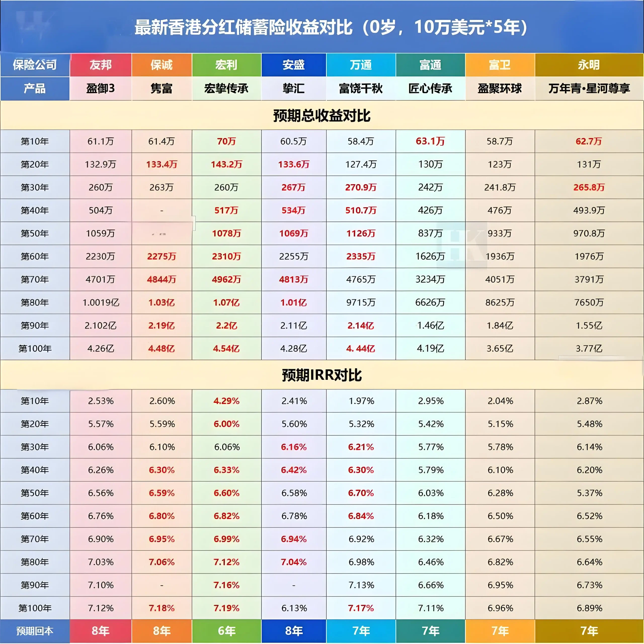Click the 预期总收益对比 section heading

pyautogui.click(x=322, y=115)
